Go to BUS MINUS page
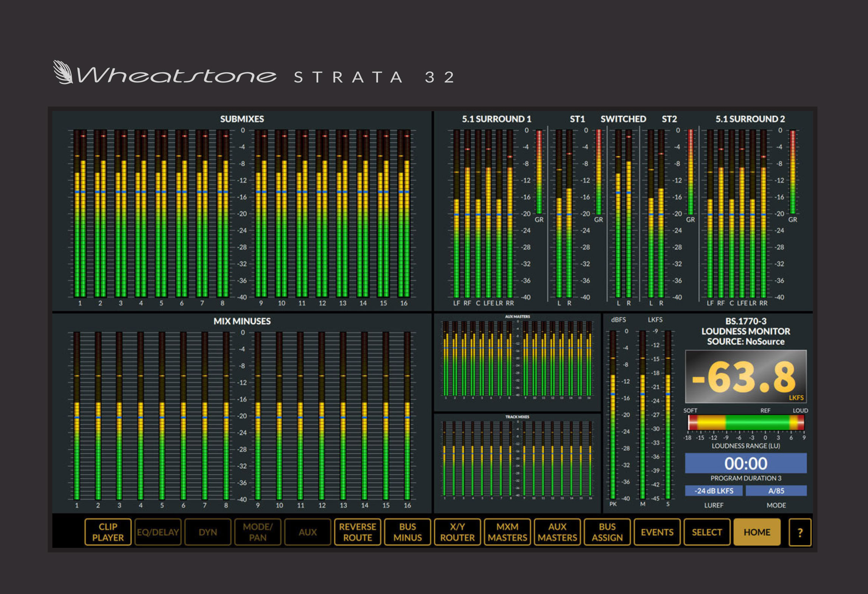868x594 pixels. 408,532
